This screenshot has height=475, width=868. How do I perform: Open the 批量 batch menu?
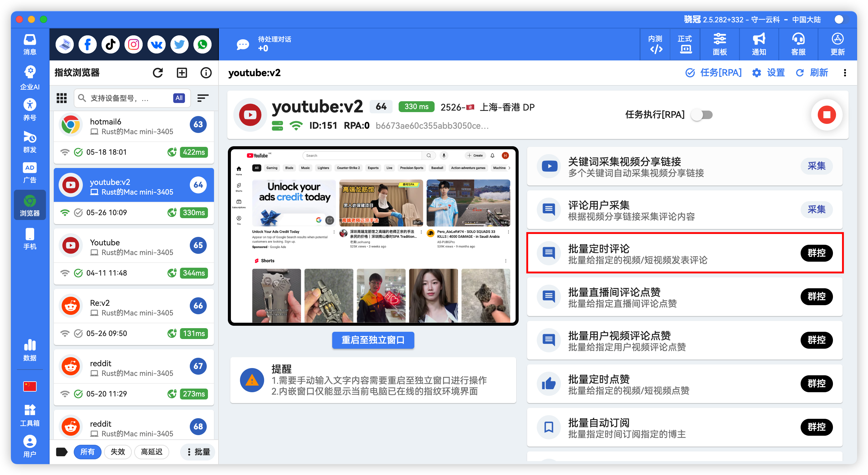click(x=197, y=452)
